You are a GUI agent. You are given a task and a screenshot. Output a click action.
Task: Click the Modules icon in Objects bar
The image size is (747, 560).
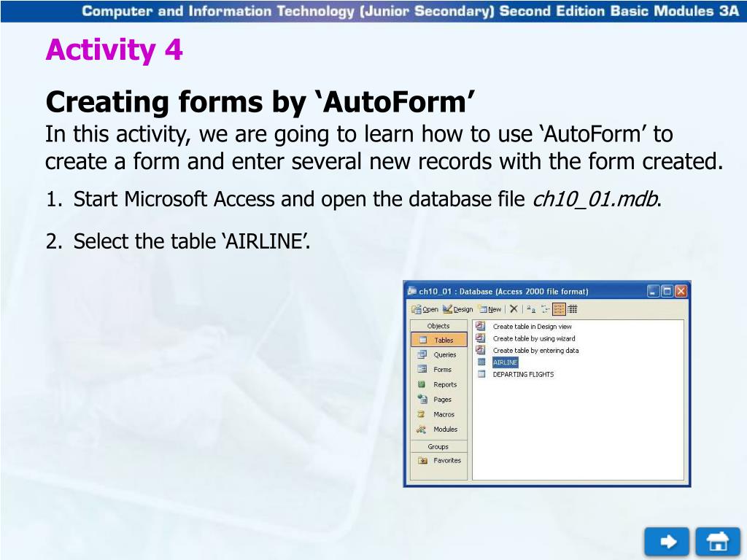pyautogui.click(x=421, y=429)
